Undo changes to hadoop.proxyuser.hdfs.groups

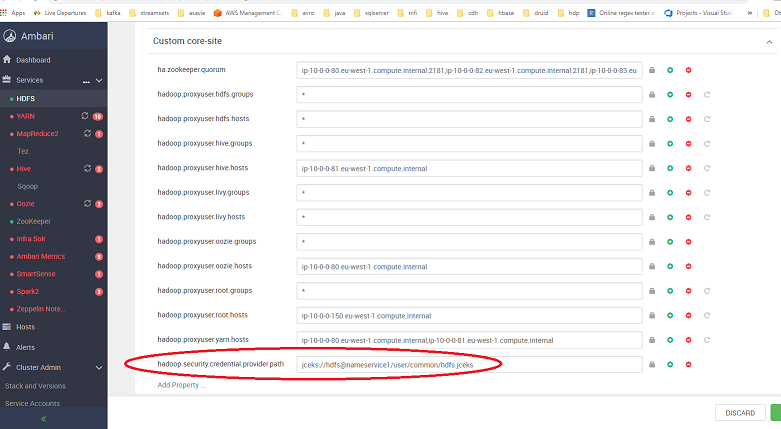pos(707,95)
